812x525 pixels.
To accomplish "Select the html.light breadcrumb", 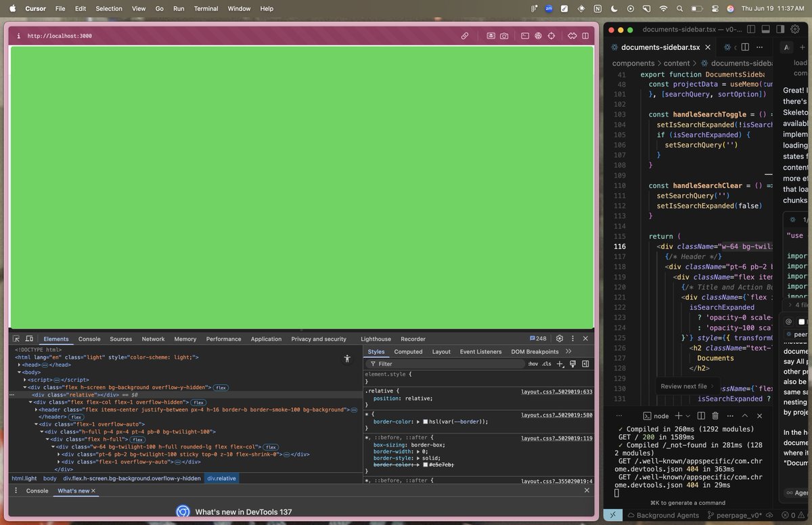I will pyautogui.click(x=24, y=478).
